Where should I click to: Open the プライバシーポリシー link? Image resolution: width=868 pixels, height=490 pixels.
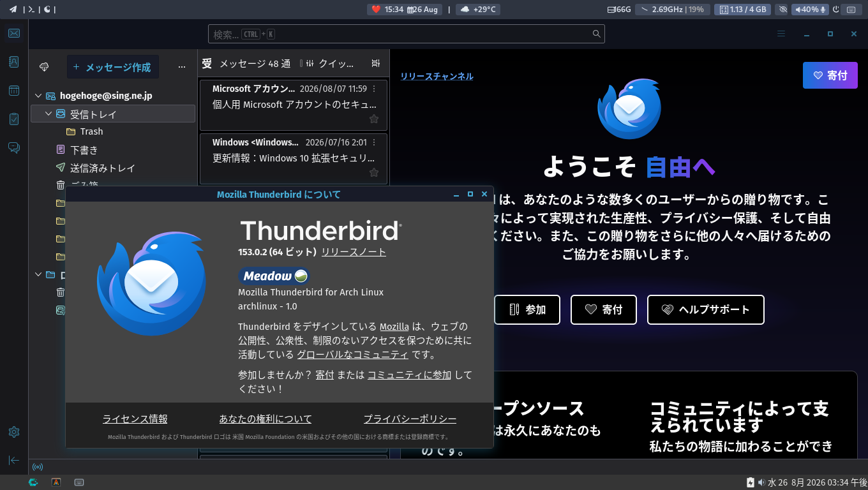(410, 419)
